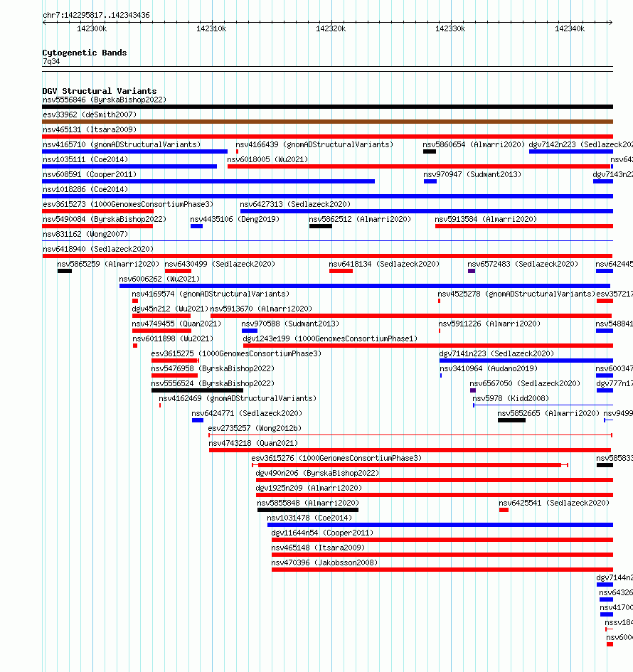Select the red bar under nsv6425541 (Sedlazeck2020)
633x672 pixels.
point(504,510)
